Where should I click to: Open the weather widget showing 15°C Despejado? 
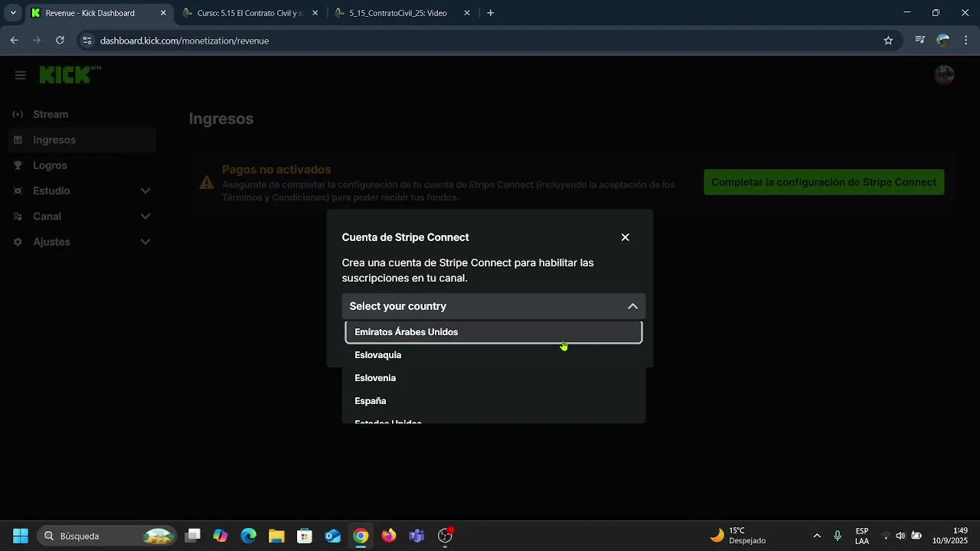click(x=738, y=536)
